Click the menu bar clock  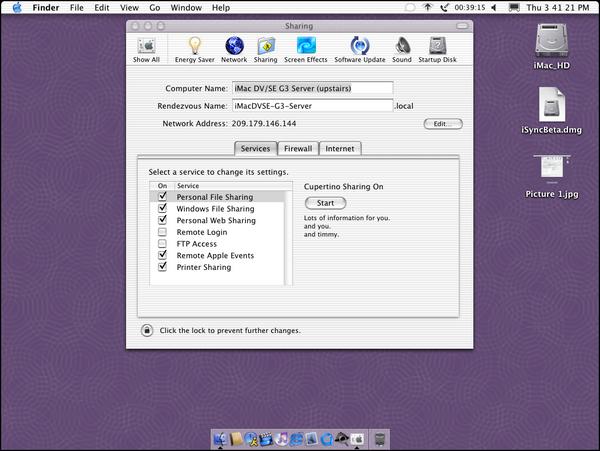point(558,8)
